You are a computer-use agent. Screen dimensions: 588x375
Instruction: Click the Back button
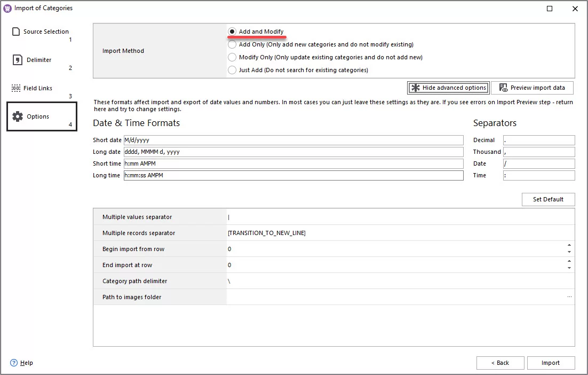500,363
